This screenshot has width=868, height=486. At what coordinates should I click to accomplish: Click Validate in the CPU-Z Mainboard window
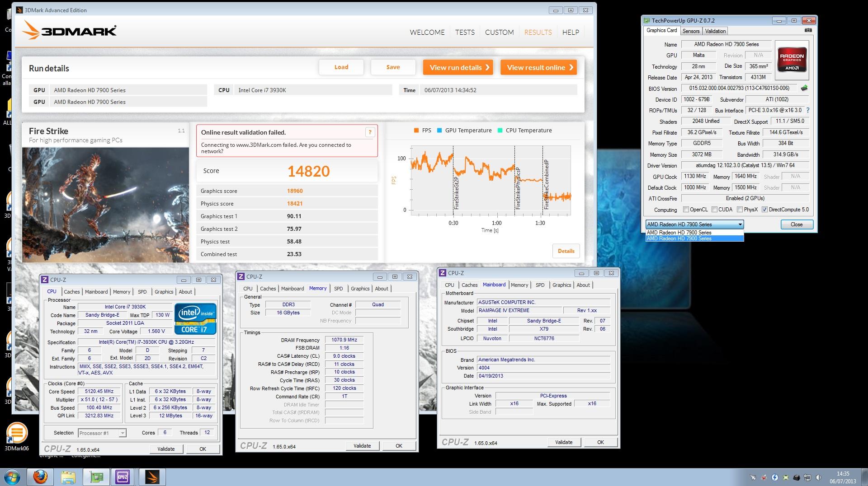[564, 442]
